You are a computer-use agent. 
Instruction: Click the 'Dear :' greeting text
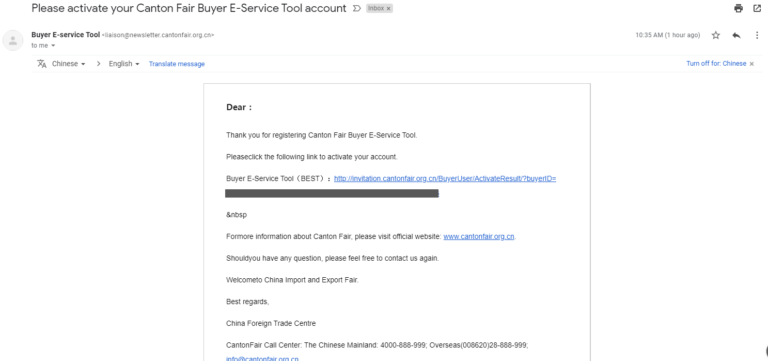(x=239, y=108)
